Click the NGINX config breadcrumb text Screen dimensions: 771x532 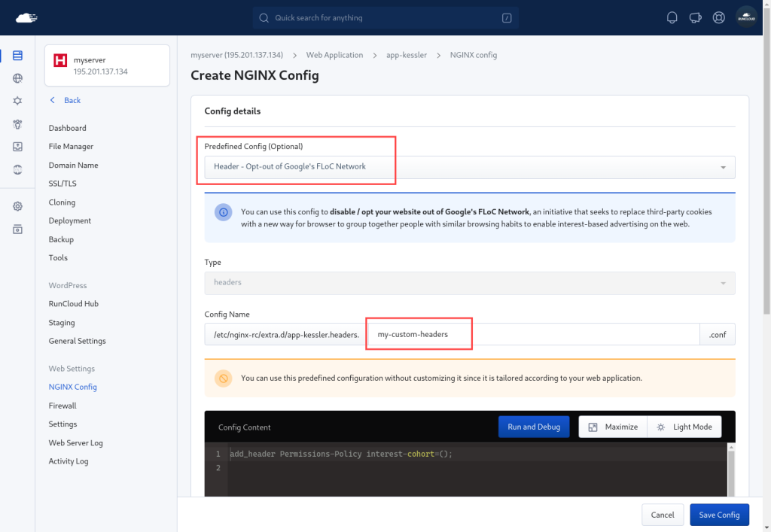[x=473, y=55]
